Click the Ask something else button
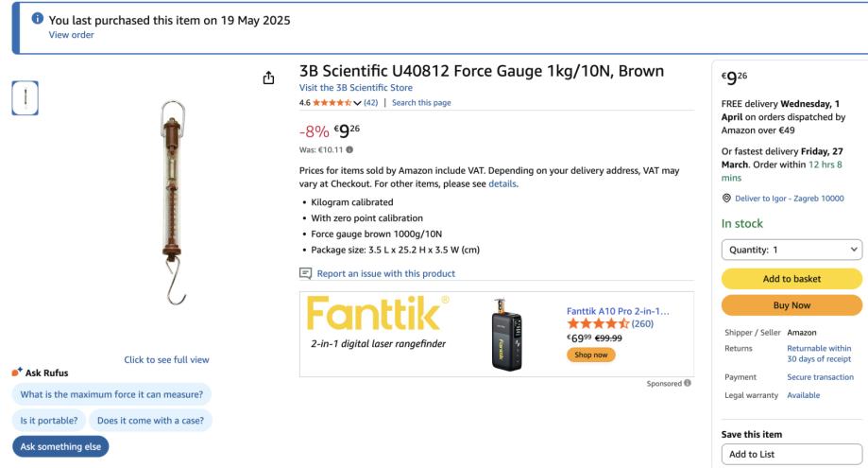 [x=60, y=446]
